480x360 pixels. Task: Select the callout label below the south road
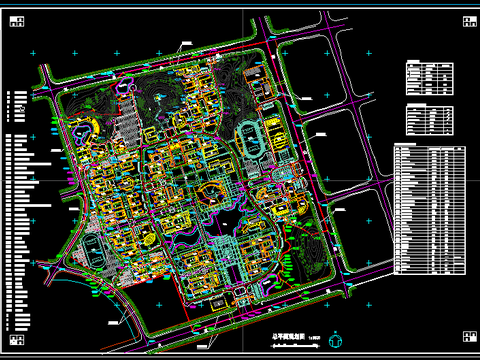(x=202, y=347)
